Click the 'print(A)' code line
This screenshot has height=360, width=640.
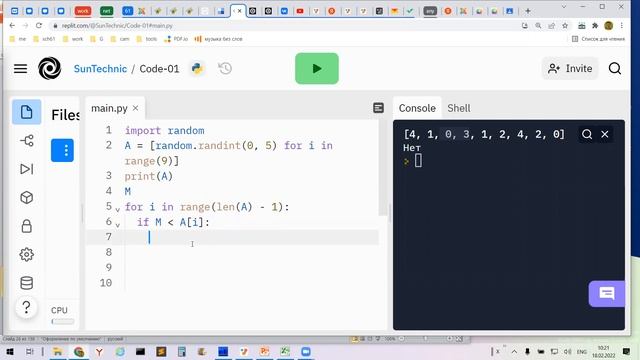pos(149,176)
